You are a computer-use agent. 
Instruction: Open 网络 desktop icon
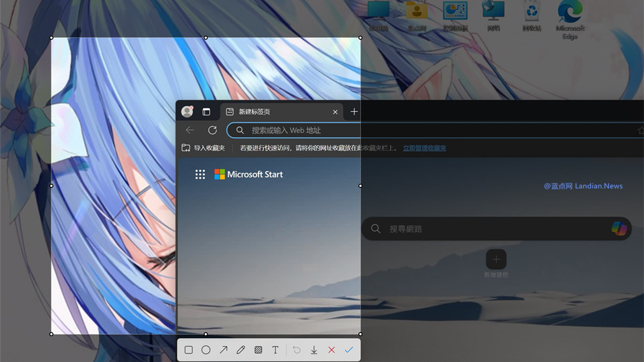point(494,17)
